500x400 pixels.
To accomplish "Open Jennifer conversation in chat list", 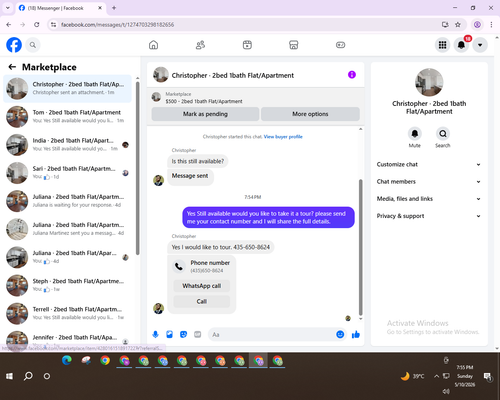I will click(67, 339).
